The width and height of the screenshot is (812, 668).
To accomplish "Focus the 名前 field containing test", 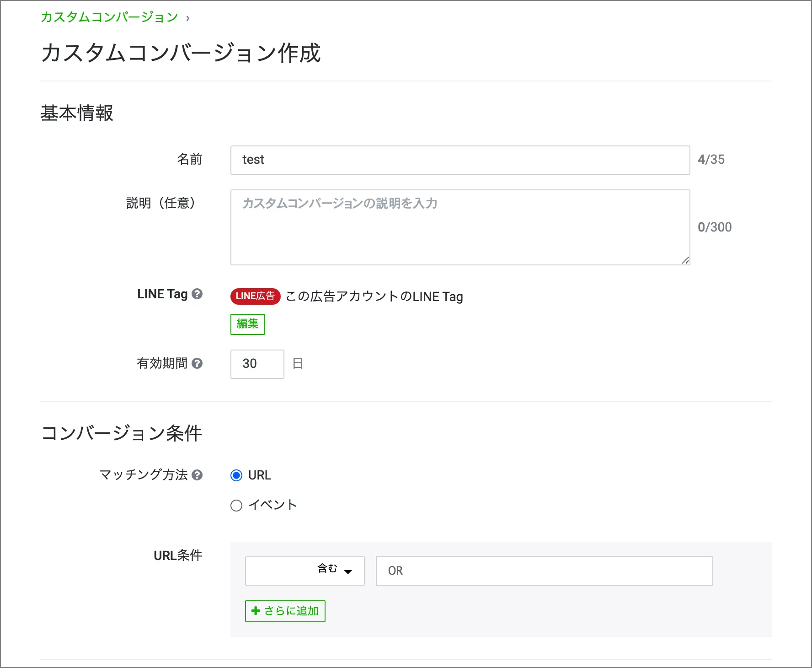I will [x=459, y=160].
